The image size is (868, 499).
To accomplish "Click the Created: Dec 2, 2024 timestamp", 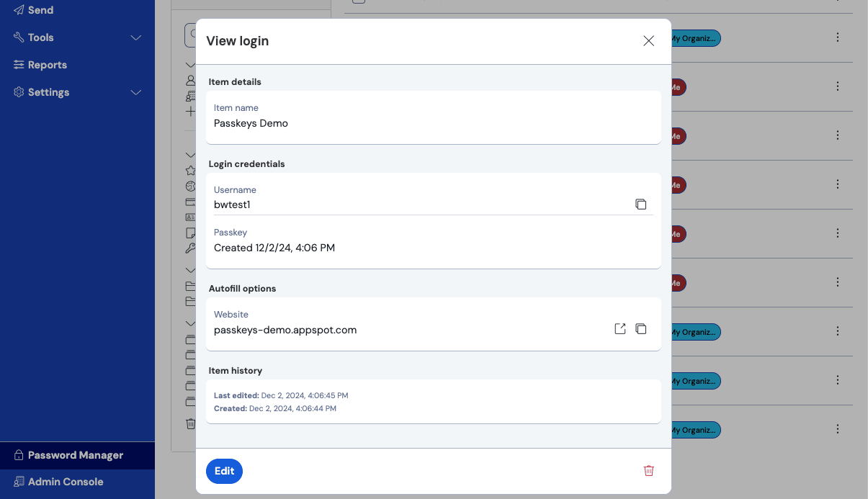I will (x=275, y=408).
